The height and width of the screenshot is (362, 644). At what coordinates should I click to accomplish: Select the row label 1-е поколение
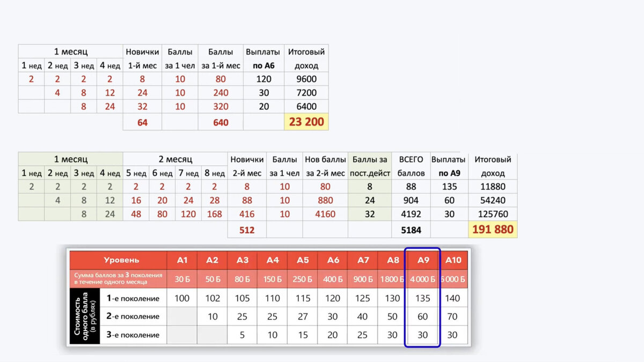pos(133,298)
